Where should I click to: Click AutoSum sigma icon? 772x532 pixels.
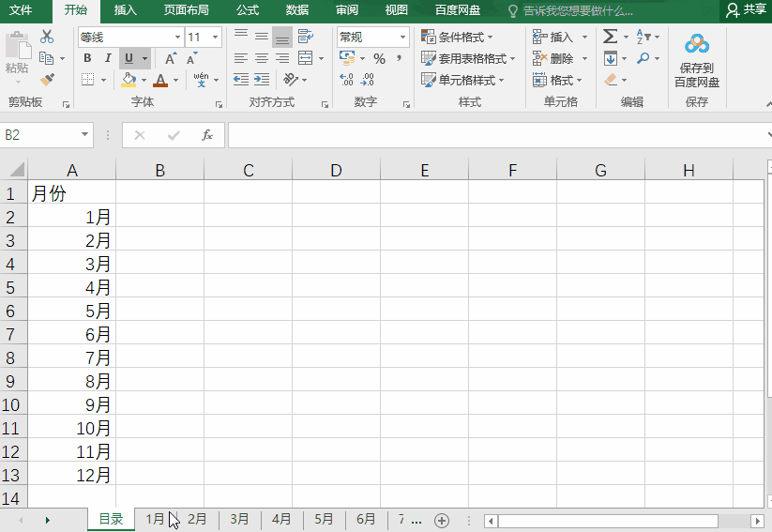point(610,37)
